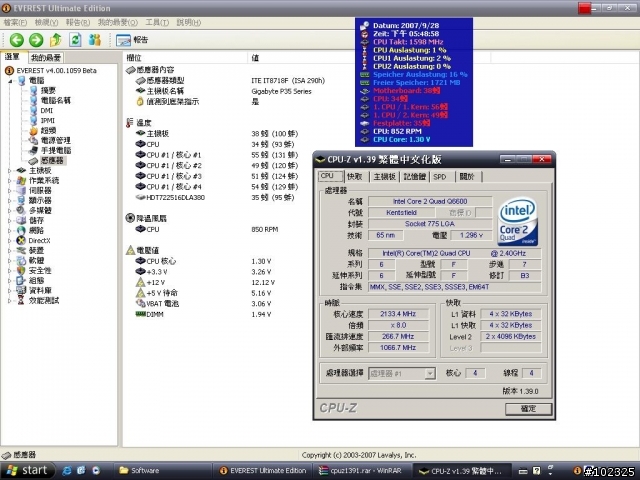Click the Windows start button

coord(28,471)
